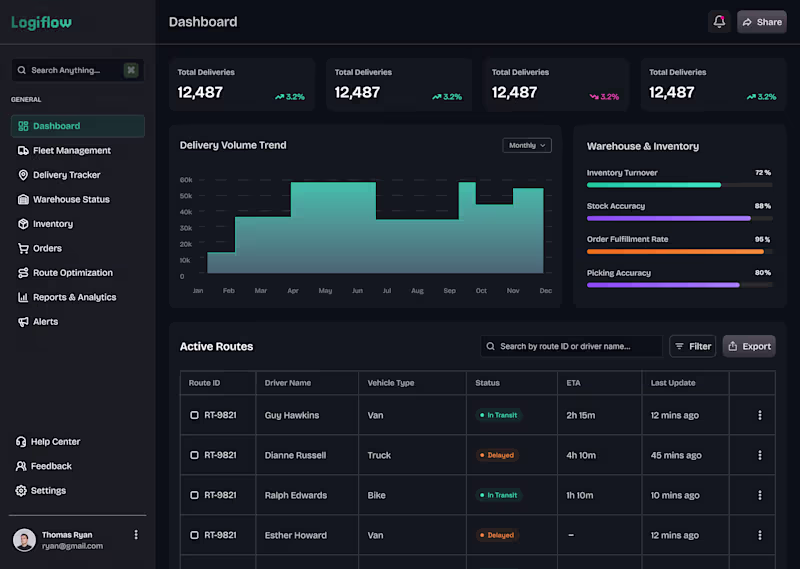Click the Inventory Turnover progress bar
Viewport: 800px width, 569px height.
coord(679,185)
